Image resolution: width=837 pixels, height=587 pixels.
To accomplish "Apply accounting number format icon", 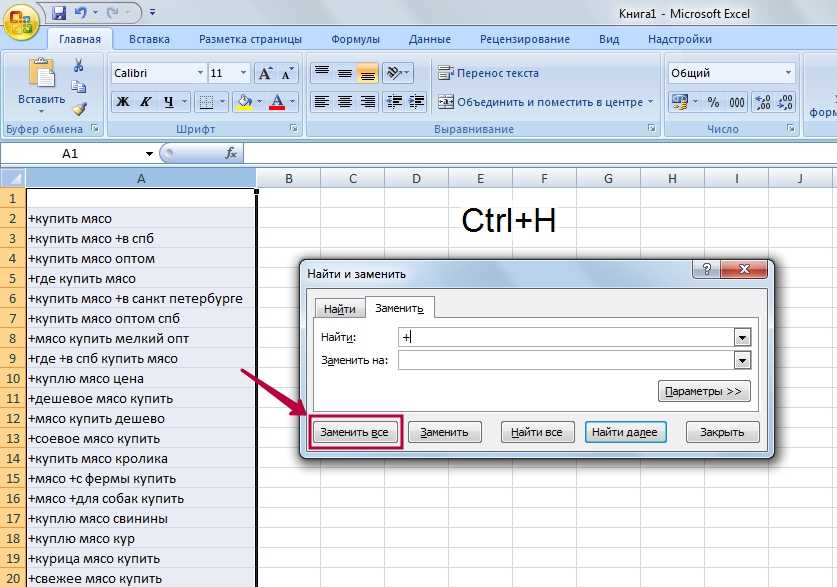I will 680,101.
